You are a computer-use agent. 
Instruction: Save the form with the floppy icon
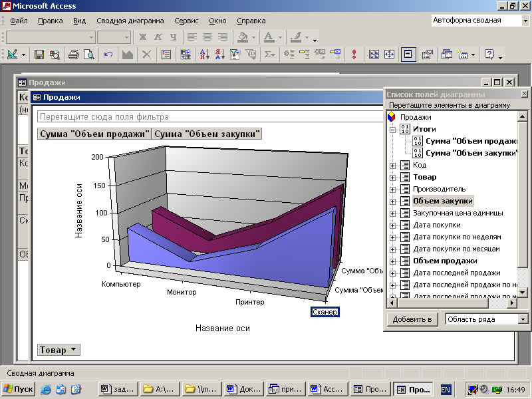[39, 55]
